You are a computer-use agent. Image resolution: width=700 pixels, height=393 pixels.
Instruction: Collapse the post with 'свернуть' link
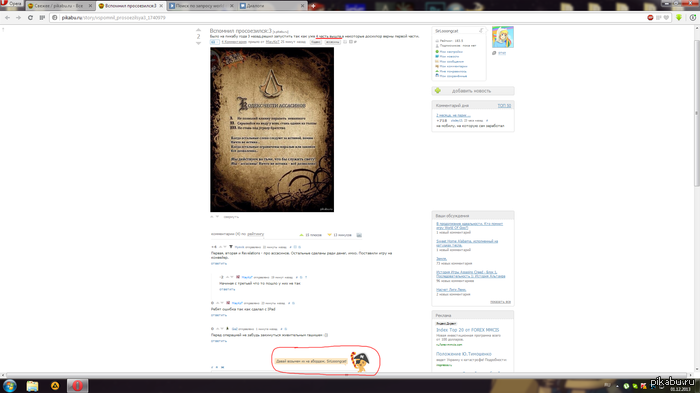tap(231, 217)
